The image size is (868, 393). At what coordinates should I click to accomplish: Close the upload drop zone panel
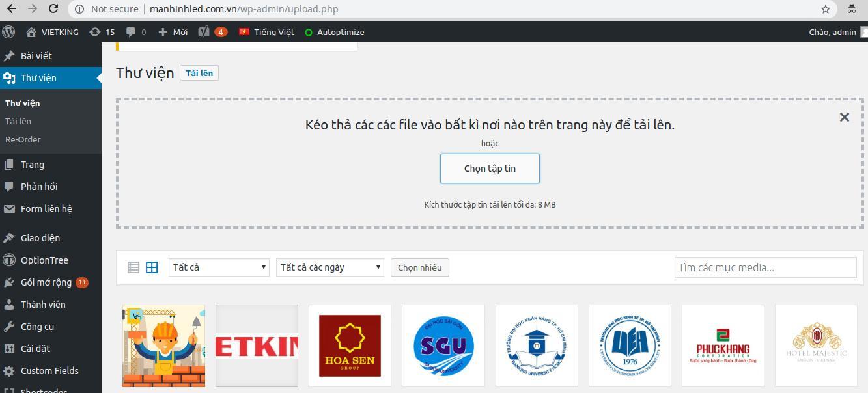pos(845,117)
